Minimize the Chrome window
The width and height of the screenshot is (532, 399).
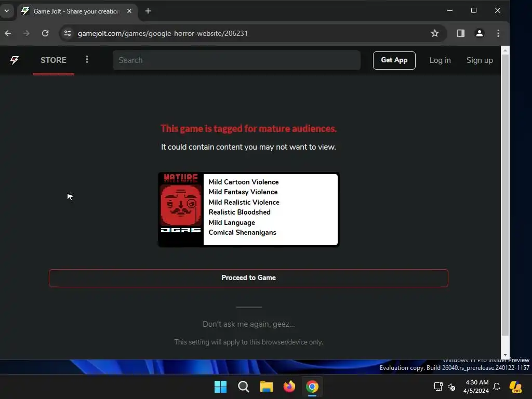point(450,10)
